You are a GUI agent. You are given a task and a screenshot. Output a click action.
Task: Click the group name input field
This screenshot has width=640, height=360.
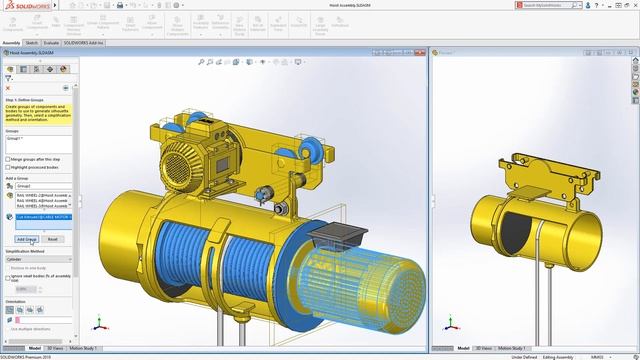(44, 186)
